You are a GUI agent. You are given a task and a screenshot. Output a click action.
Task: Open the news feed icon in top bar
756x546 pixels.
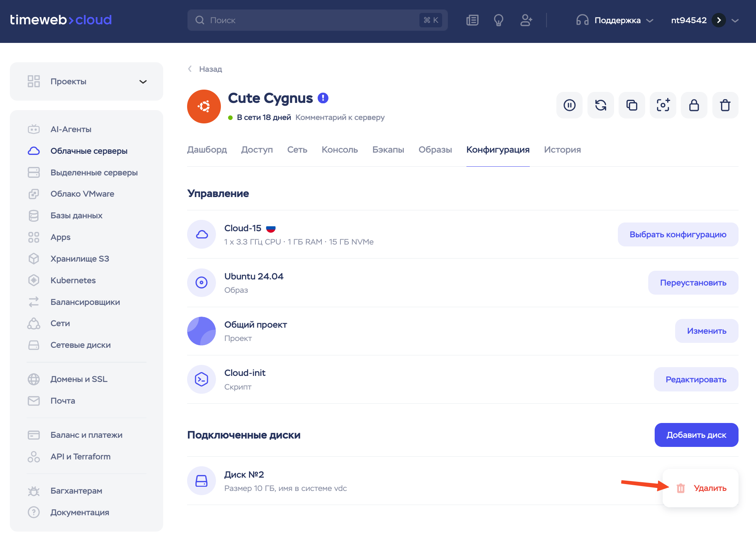click(472, 20)
